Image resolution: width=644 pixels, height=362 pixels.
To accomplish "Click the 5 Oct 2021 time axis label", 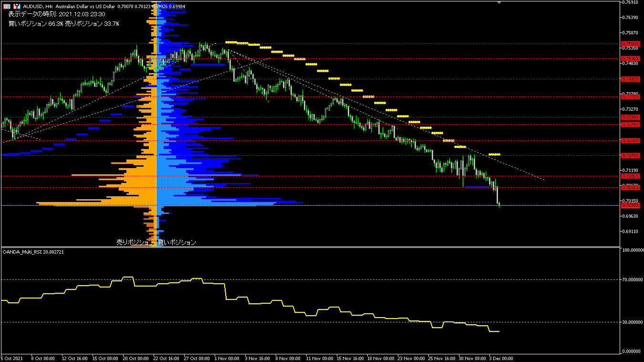I will click(x=12, y=358).
